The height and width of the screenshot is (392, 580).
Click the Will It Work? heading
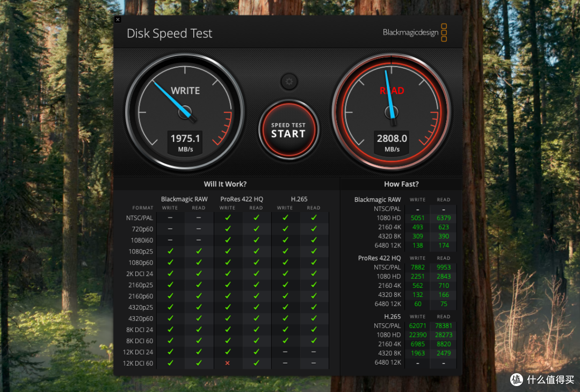tap(225, 184)
